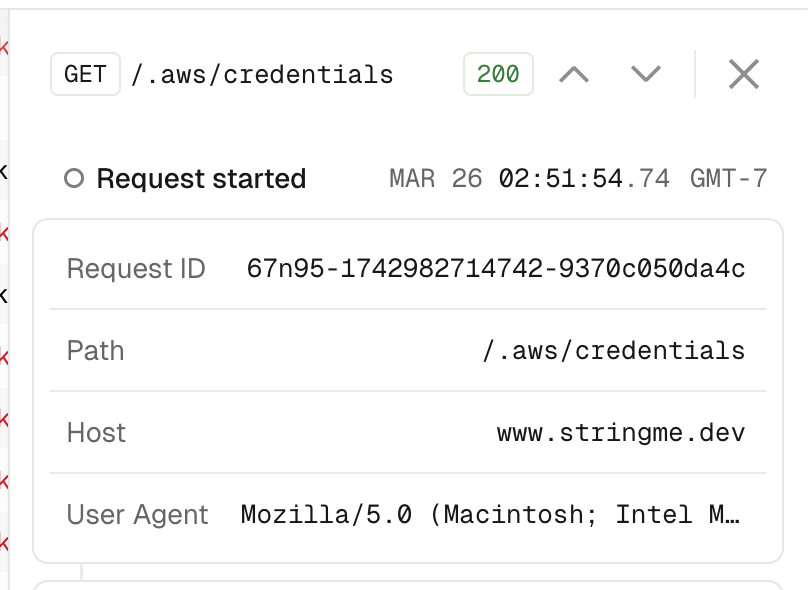Click the Path value /.aws/credentials
The image size is (808, 590).
pos(614,351)
